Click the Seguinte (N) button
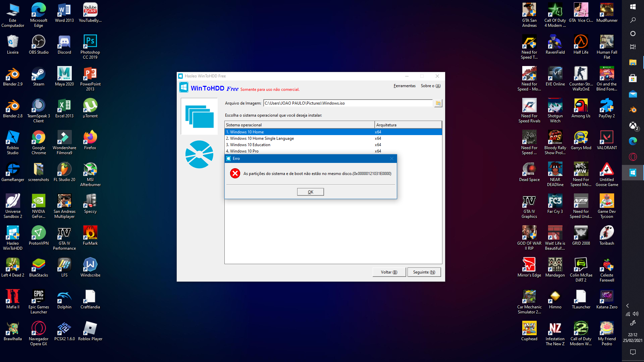This screenshot has width=644, height=362. tap(424, 272)
